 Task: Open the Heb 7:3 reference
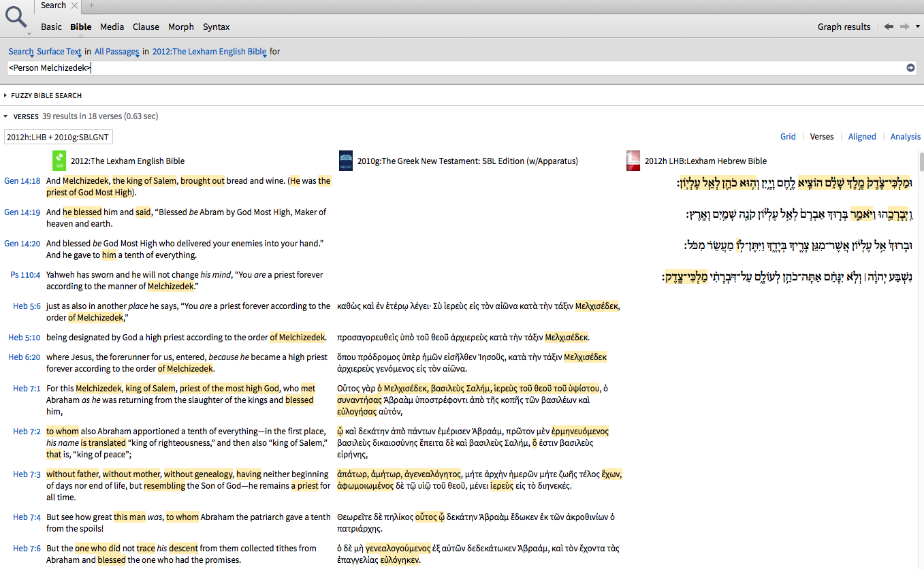(x=27, y=474)
